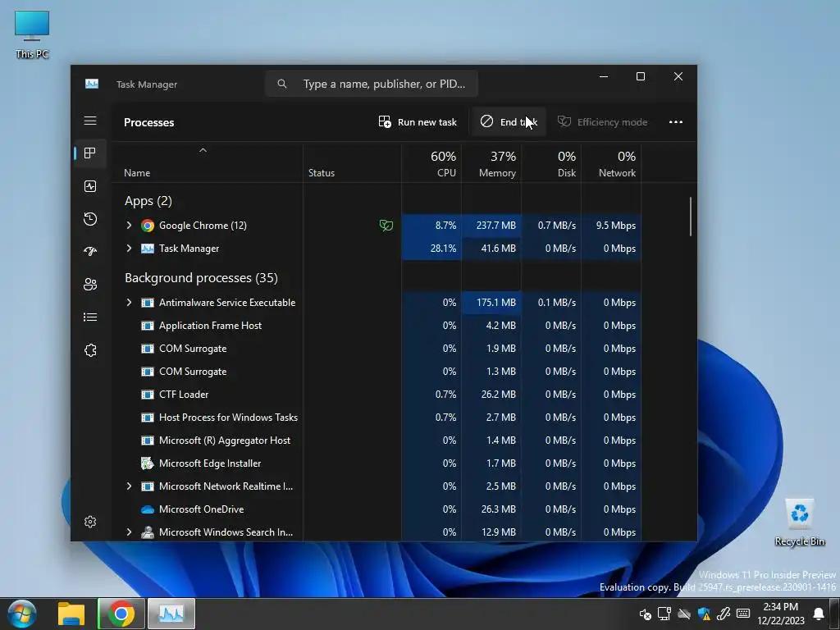Click the CTF Loader process icon
840x630 pixels.
click(148, 395)
